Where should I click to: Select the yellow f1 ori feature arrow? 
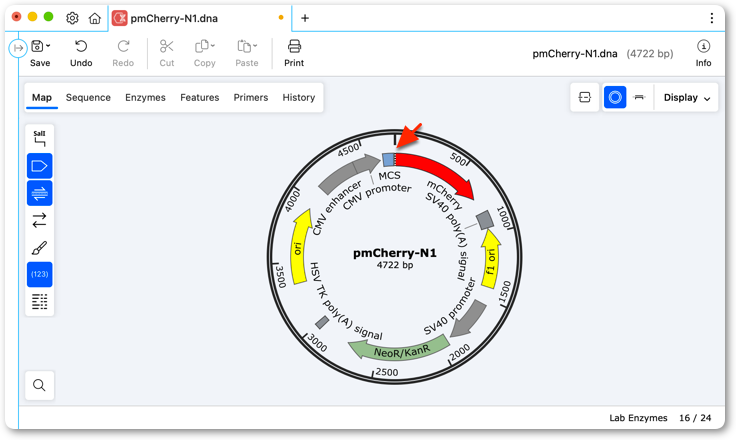491,260
